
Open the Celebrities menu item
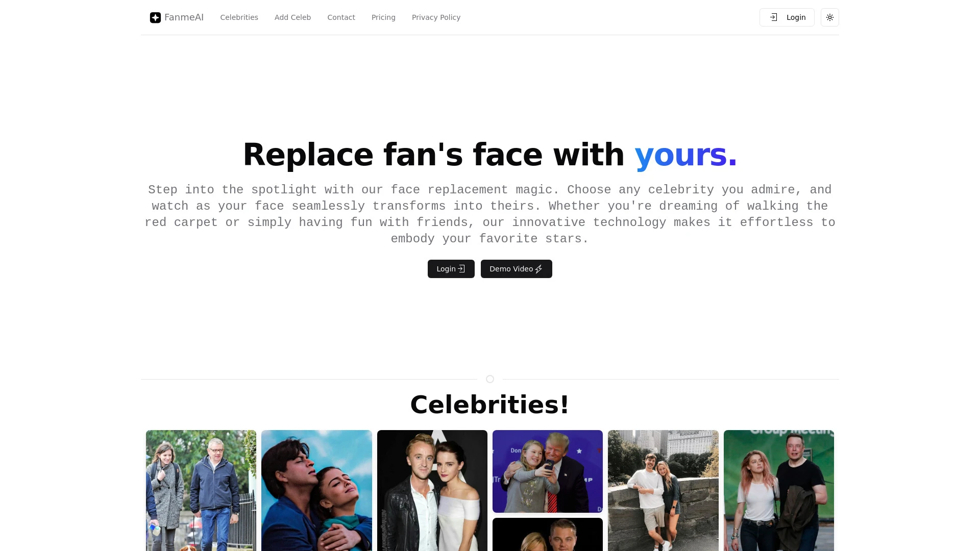(x=239, y=17)
